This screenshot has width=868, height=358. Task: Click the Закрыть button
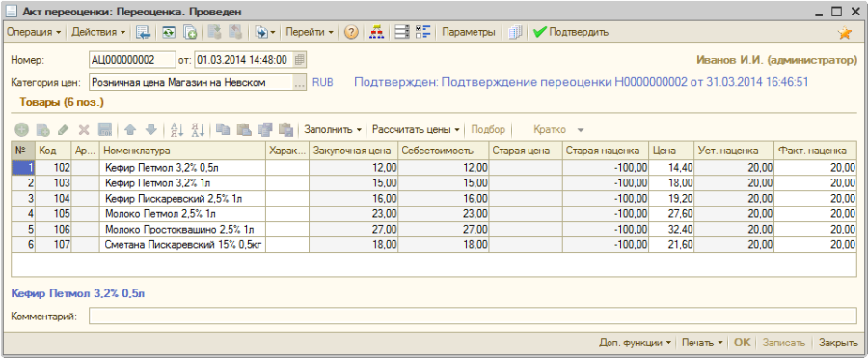838,343
